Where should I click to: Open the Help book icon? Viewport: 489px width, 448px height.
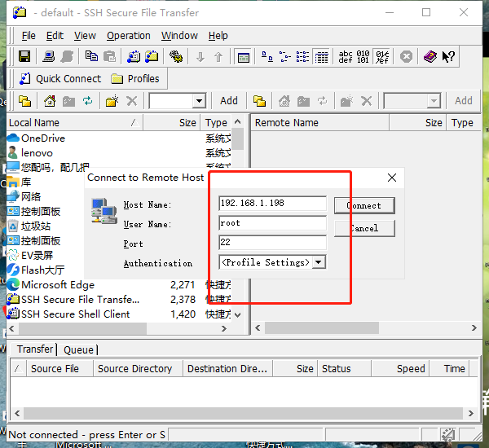point(430,57)
